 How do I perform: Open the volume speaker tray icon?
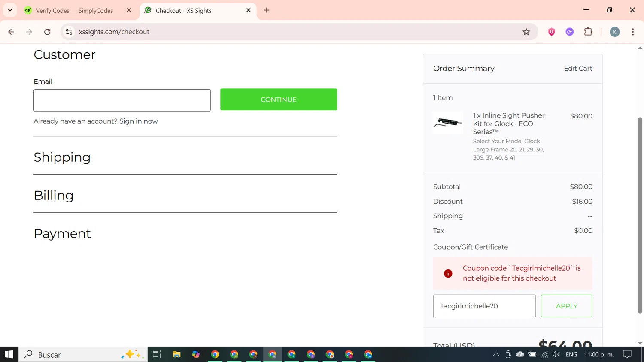coord(556,354)
